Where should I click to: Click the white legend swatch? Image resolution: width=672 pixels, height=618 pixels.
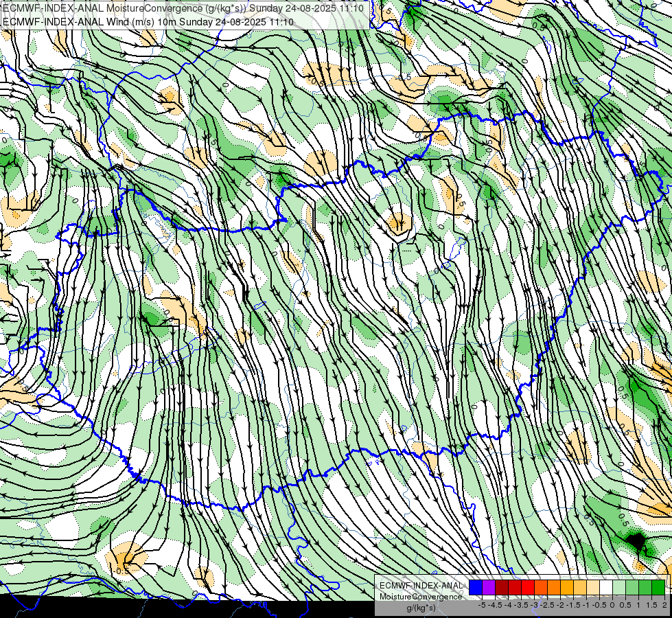tap(606, 587)
